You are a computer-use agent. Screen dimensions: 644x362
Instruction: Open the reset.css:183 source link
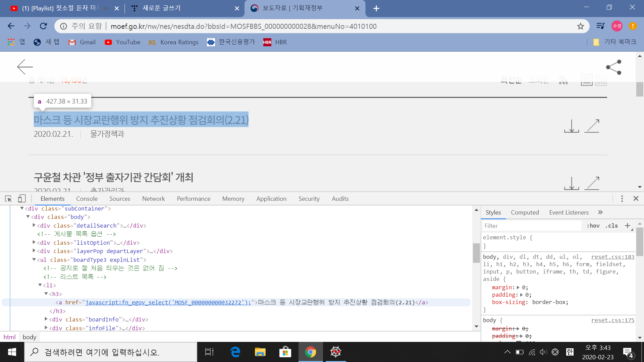[x=612, y=257]
